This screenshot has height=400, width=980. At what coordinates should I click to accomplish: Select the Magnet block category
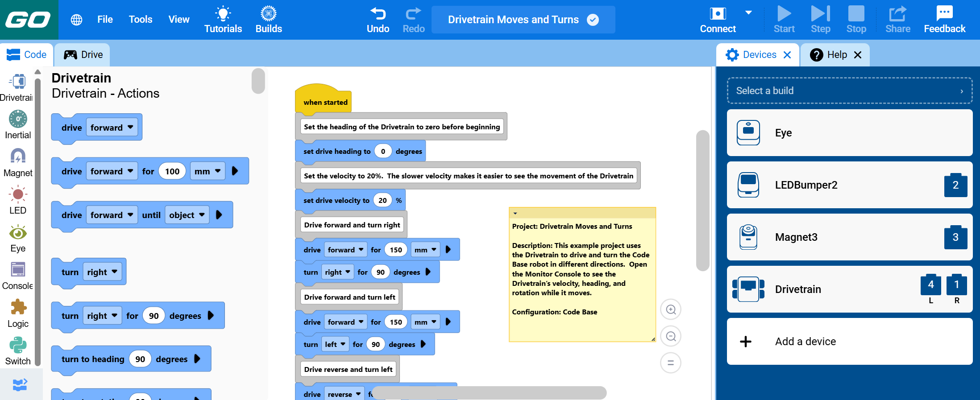18,163
